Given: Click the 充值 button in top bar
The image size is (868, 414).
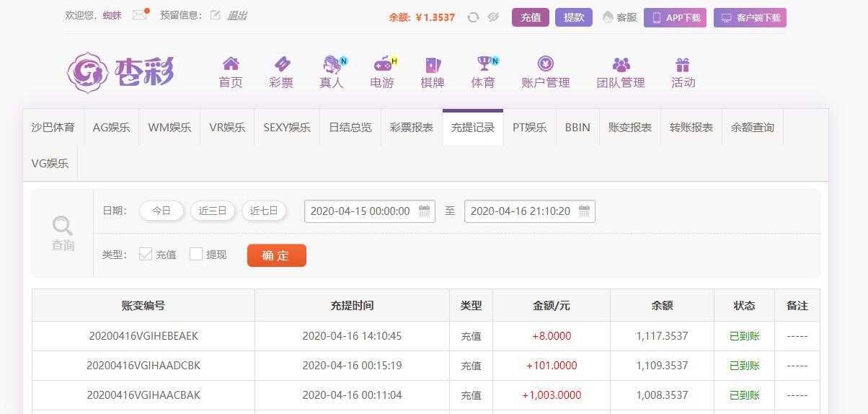Looking at the screenshot, I should click(531, 17).
